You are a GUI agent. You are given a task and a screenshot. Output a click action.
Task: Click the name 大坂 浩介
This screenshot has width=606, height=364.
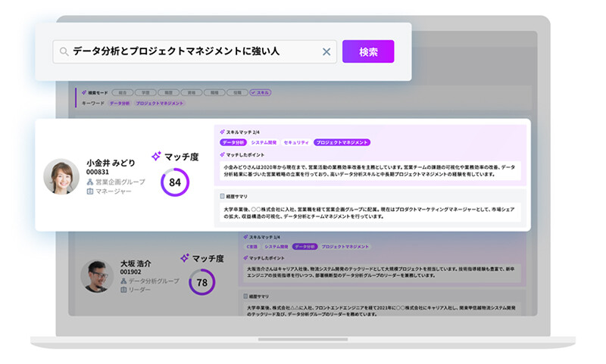(136, 263)
